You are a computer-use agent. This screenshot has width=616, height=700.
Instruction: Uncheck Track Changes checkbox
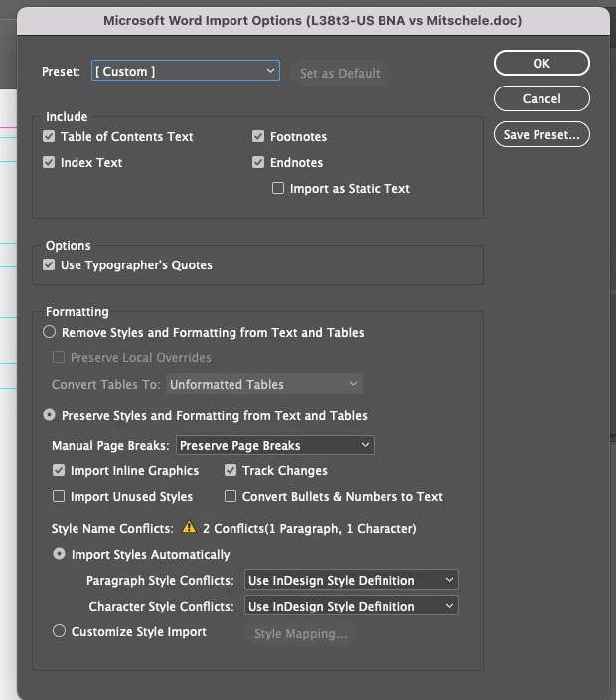(231, 470)
